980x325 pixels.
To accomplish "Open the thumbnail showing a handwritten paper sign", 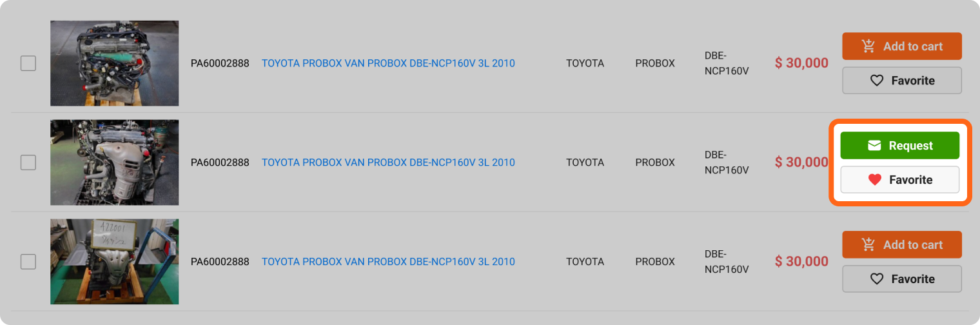I will point(115,262).
